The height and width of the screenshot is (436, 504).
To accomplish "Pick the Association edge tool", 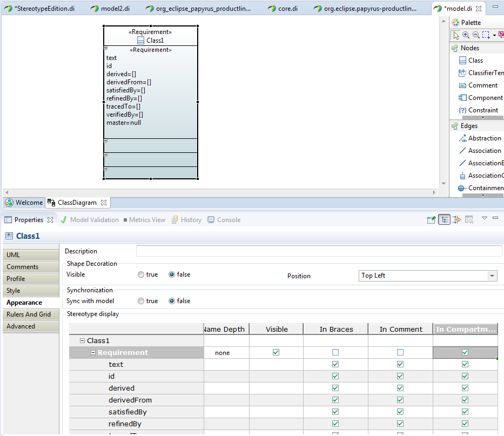I will (480, 151).
